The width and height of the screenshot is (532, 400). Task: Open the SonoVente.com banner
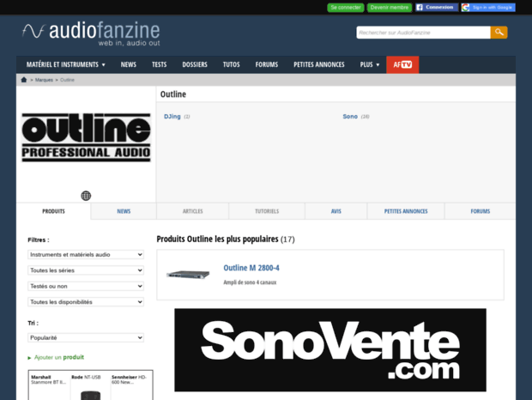point(330,350)
